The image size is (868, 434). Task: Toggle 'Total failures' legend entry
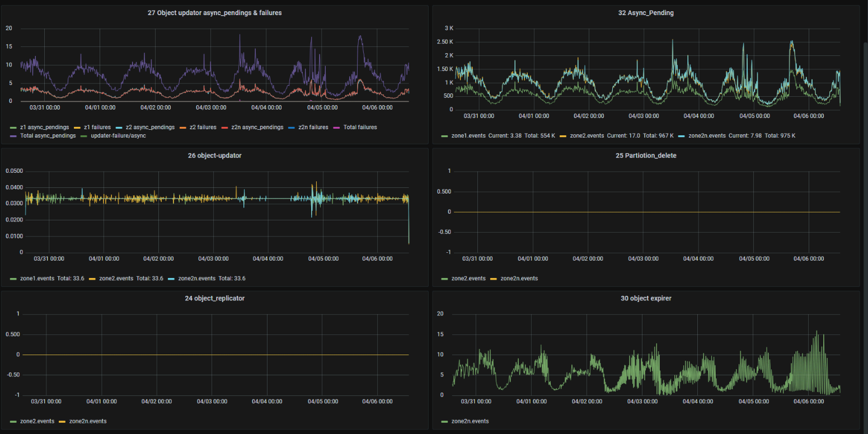pyautogui.click(x=360, y=128)
